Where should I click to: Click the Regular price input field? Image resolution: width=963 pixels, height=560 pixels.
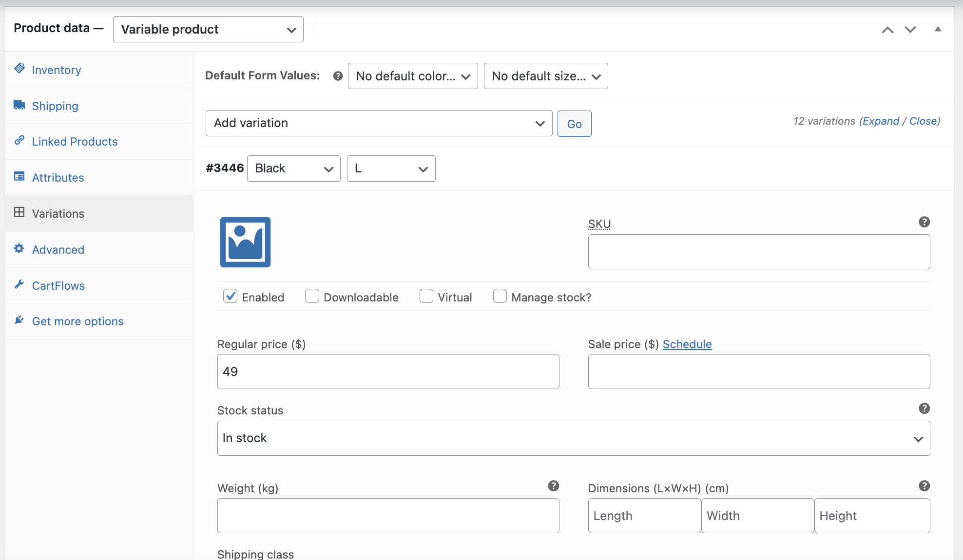click(388, 372)
